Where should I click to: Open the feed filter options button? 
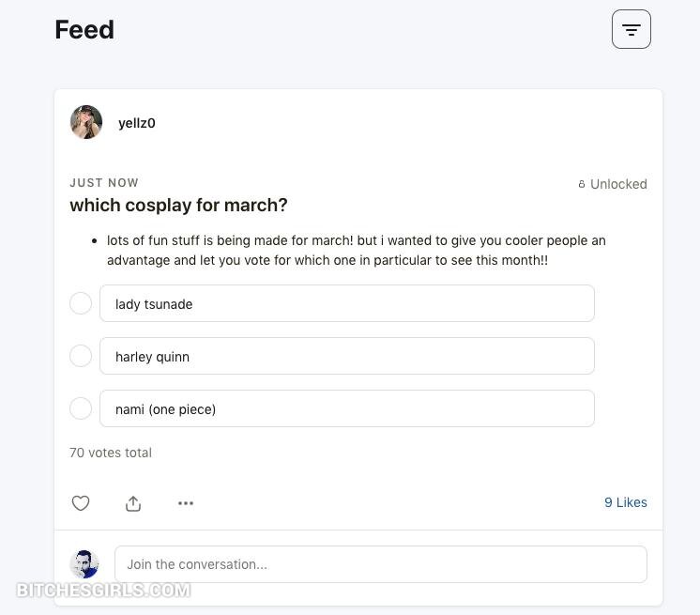click(631, 30)
